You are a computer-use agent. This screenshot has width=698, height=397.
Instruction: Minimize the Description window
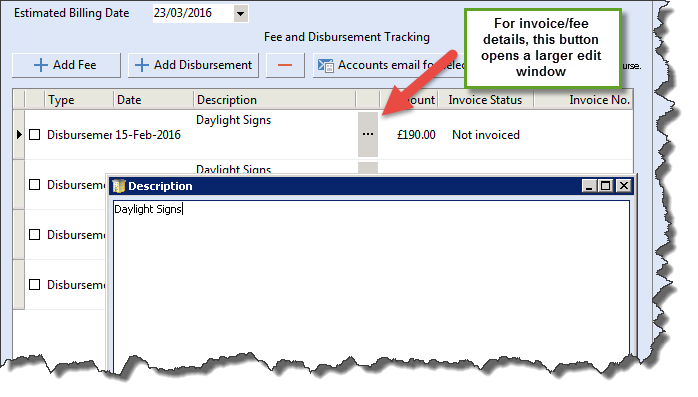589,186
